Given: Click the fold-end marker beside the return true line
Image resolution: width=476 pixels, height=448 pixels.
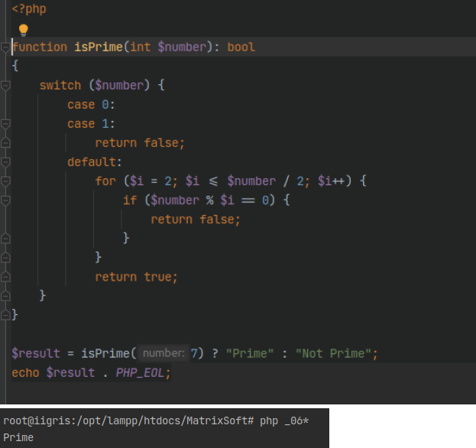Looking at the screenshot, I should (5, 277).
